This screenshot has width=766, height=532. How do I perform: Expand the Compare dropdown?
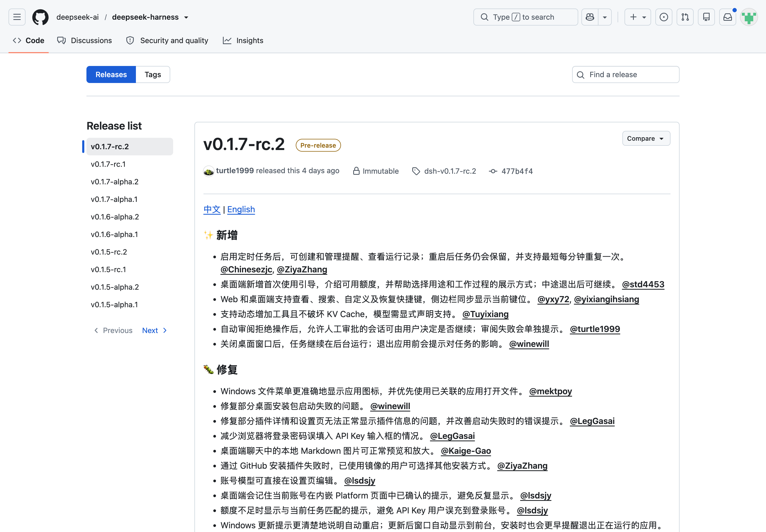(x=646, y=138)
